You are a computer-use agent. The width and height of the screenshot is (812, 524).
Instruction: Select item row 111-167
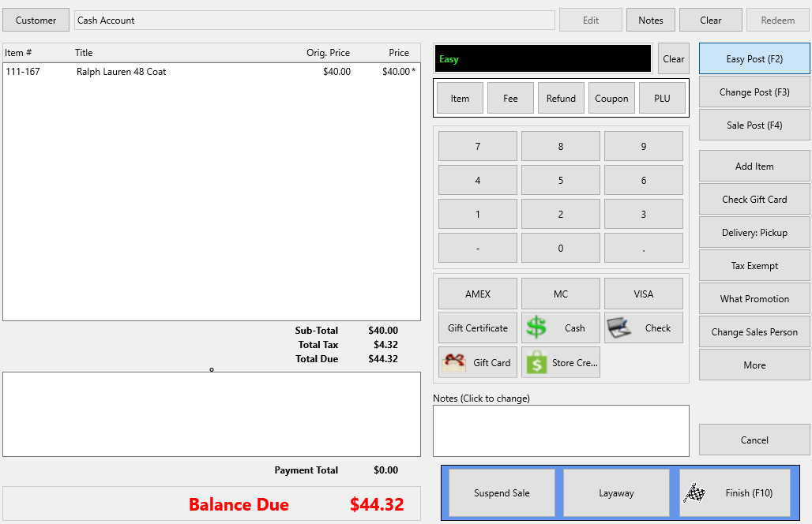point(211,71)
